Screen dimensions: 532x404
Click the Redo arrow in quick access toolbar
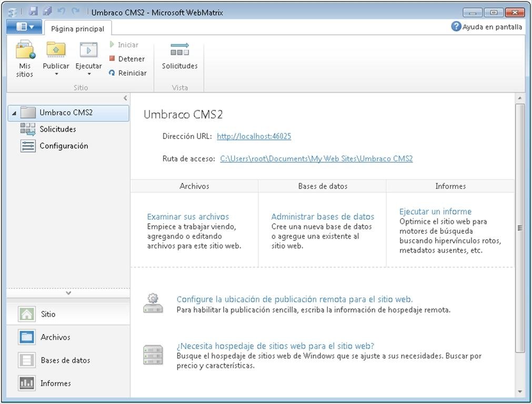75,11
